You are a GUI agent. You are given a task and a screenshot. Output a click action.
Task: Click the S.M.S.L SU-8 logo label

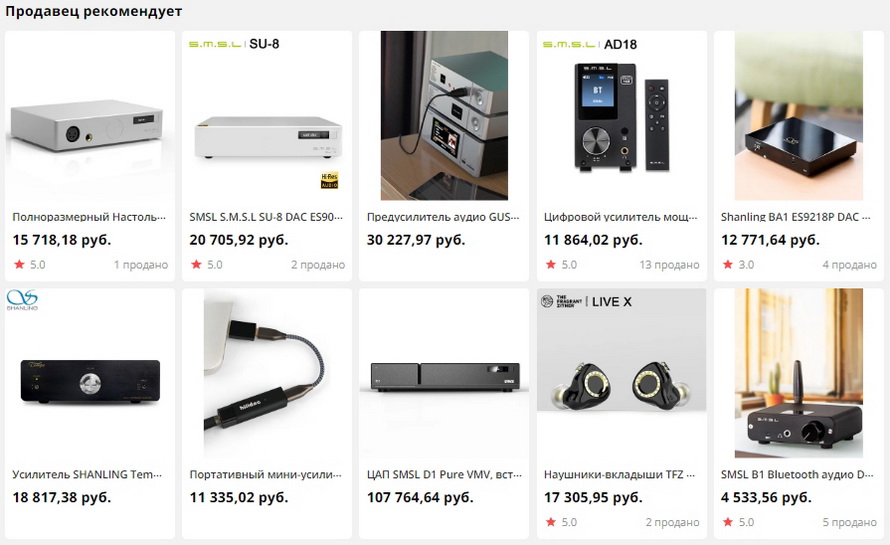coord(234,44)
